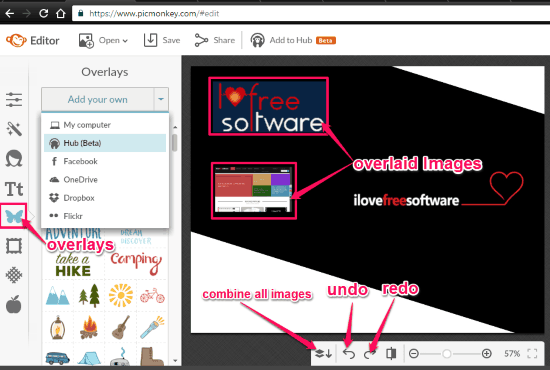
Task: Select the ilovefreesoftware logo overlay on canvas
Action: (268, 106)
